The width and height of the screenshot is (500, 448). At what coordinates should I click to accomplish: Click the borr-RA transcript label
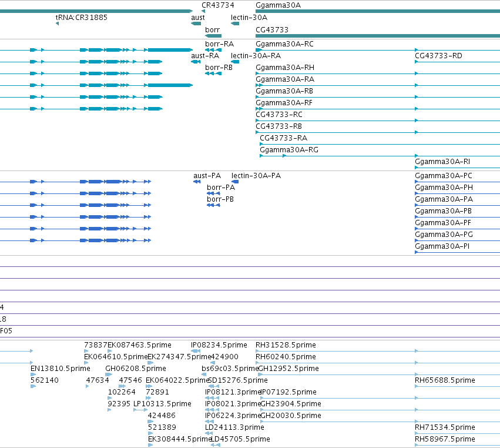tap(219, 44)
